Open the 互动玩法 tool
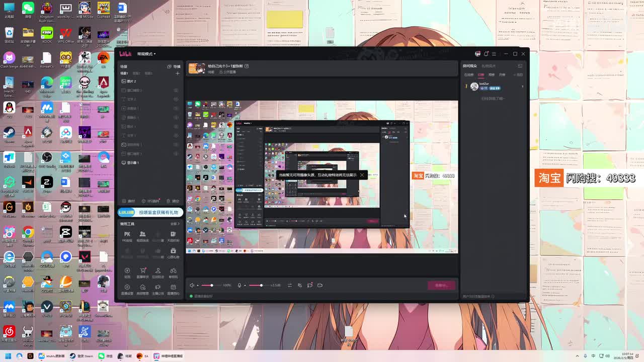This screenshot has height=362, width=644. click(158, 273)
